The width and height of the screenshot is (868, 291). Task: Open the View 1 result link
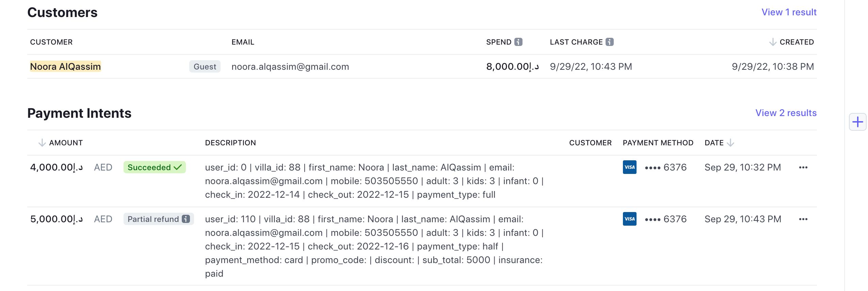click(x=789, y=12)
